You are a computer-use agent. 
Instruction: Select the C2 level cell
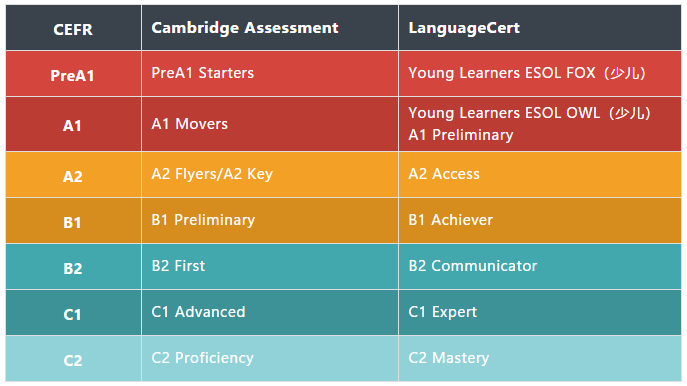coord(73,358)
